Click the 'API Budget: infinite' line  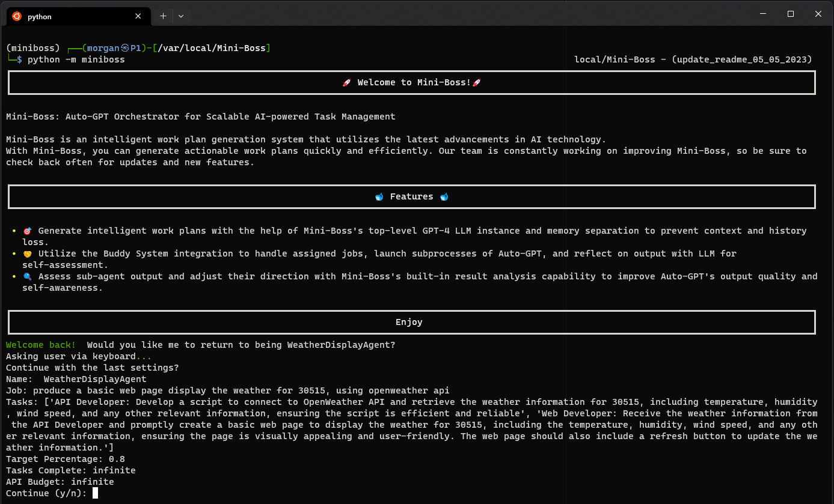60,482
